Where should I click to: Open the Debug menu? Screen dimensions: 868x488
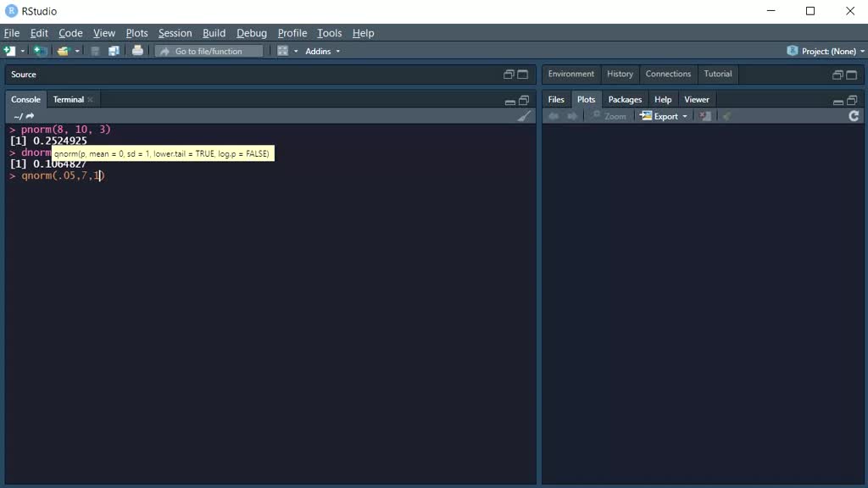click(252, 33)
